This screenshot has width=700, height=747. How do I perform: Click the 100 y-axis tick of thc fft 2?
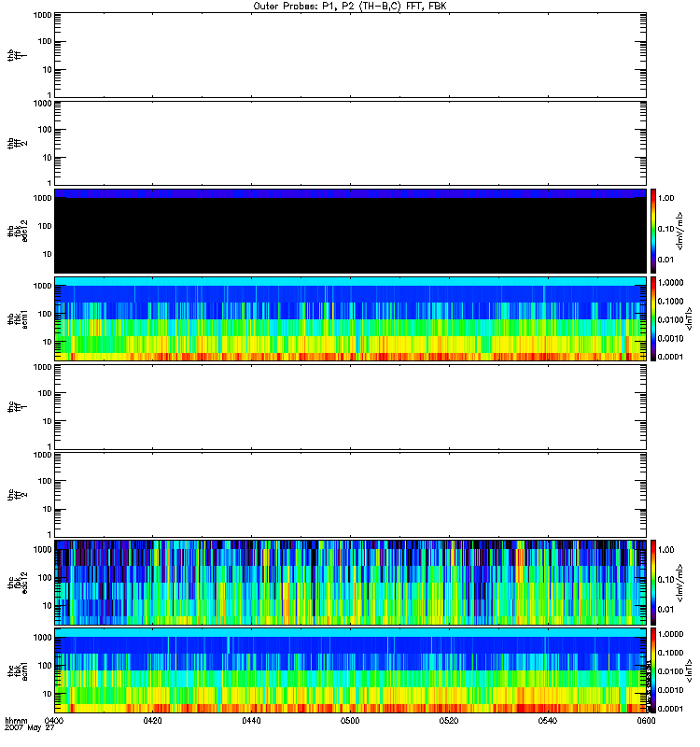tap(45, 481)
